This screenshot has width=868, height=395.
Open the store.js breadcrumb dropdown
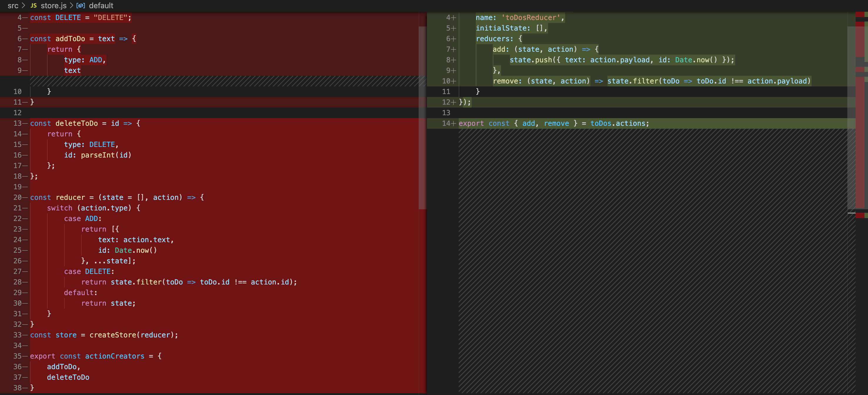[x=54, y=5]
